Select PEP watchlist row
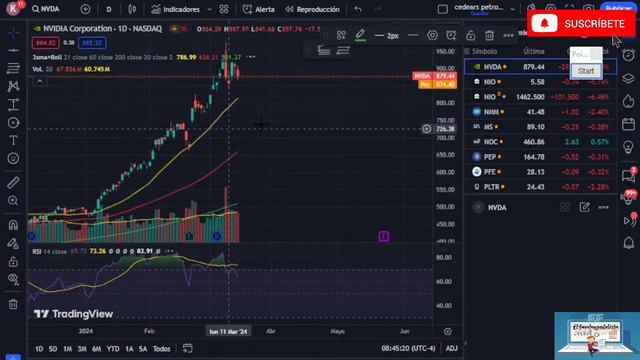 pyautogui.click(x=540, y=157)
